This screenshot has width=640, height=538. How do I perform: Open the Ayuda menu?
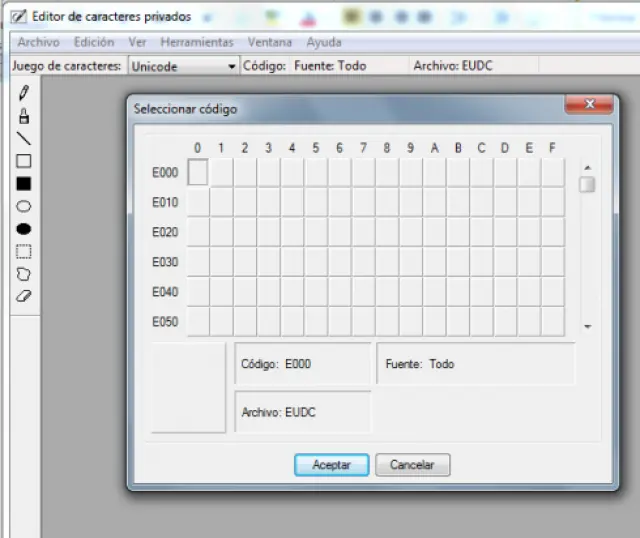click(x=323, y=42)
